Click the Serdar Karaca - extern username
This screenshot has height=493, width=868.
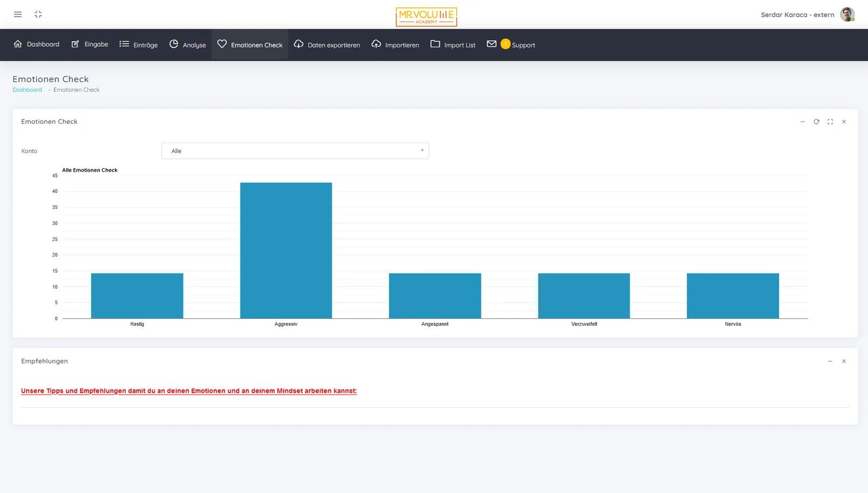[797, 15]
